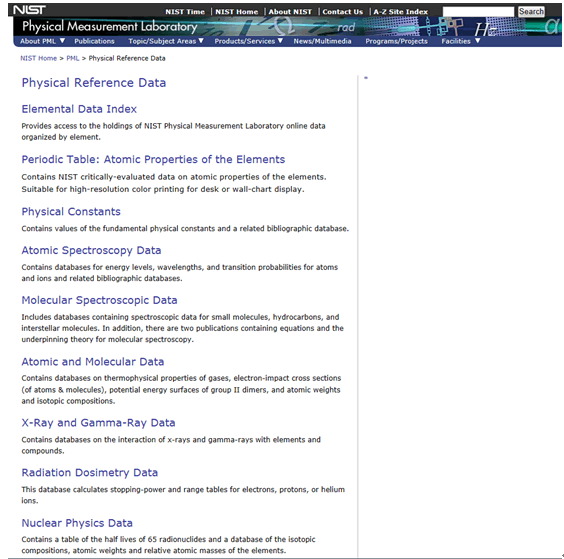Open Molecular Spectroscopic Data link
This screenshot has height=559, width=564.
click(x=99, y=300)
